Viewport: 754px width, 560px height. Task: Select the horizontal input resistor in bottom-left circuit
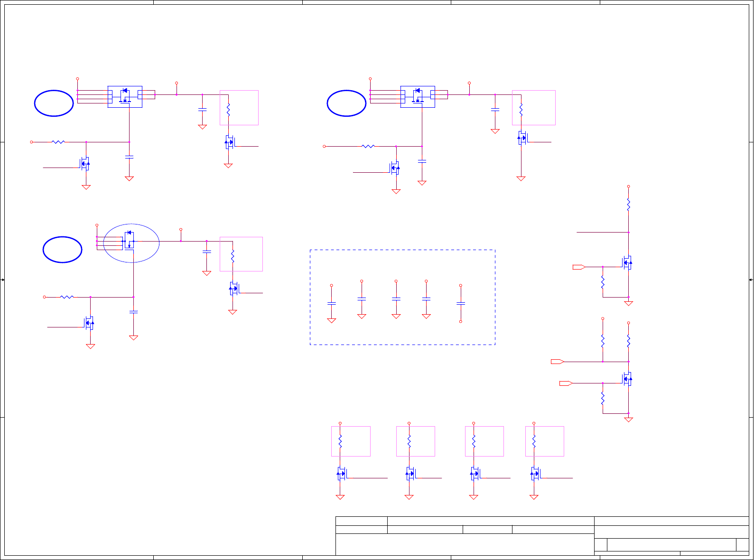click(67, 297)
